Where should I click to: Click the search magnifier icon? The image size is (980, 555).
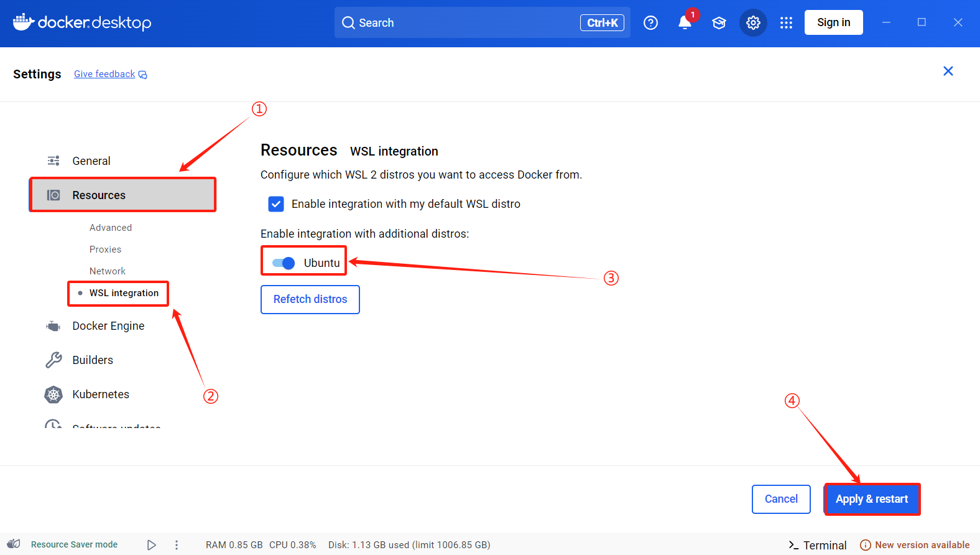tap(348, 23)
